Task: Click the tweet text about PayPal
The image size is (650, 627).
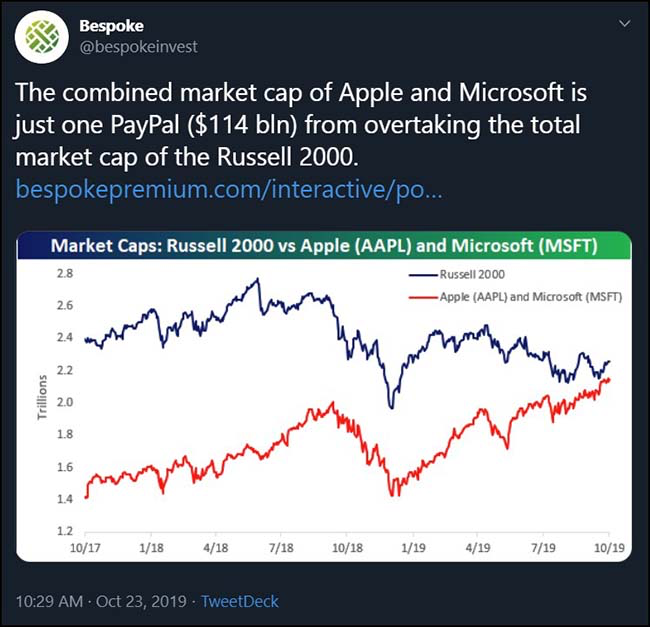Action: (x=301, y=124)
